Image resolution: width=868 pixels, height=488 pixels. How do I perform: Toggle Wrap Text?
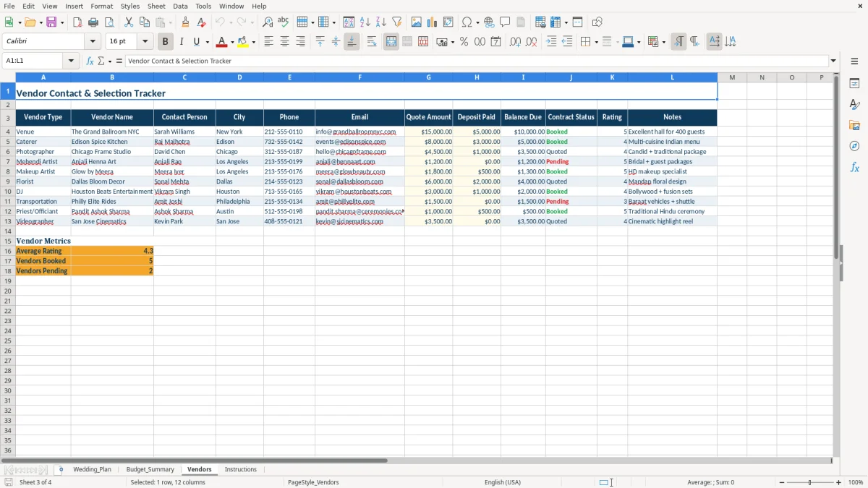(x=372, y=42)
